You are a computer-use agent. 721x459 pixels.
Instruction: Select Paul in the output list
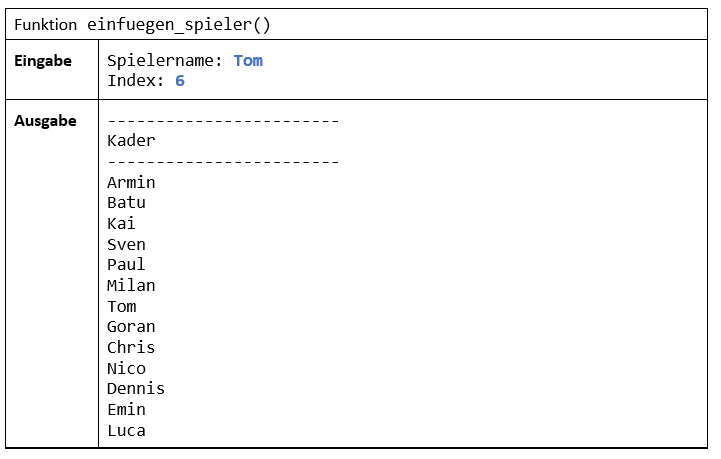tap(126, 265)
